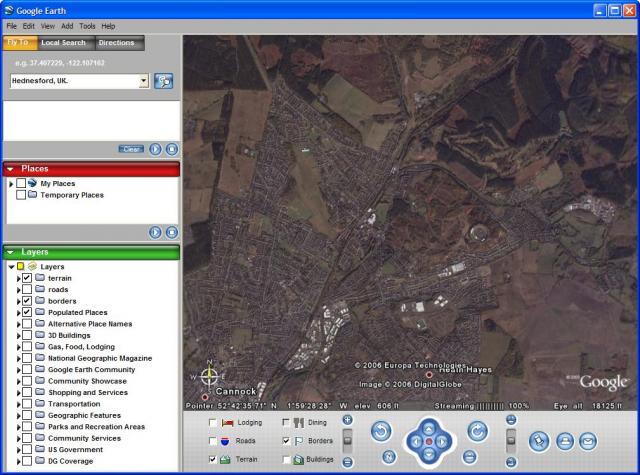640x475 pixels.
Task: Open the View menu
Action: (48, 26)
